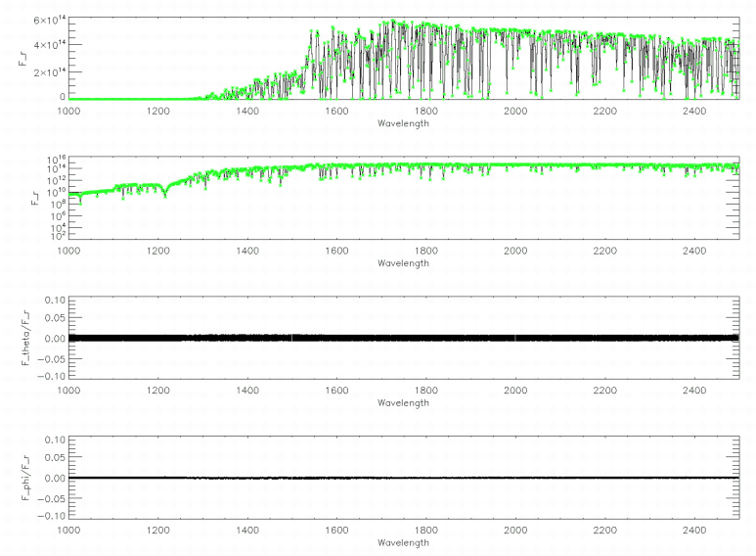Click the -0.10 tick on the F_phi/F_r plot

point(51,516)
